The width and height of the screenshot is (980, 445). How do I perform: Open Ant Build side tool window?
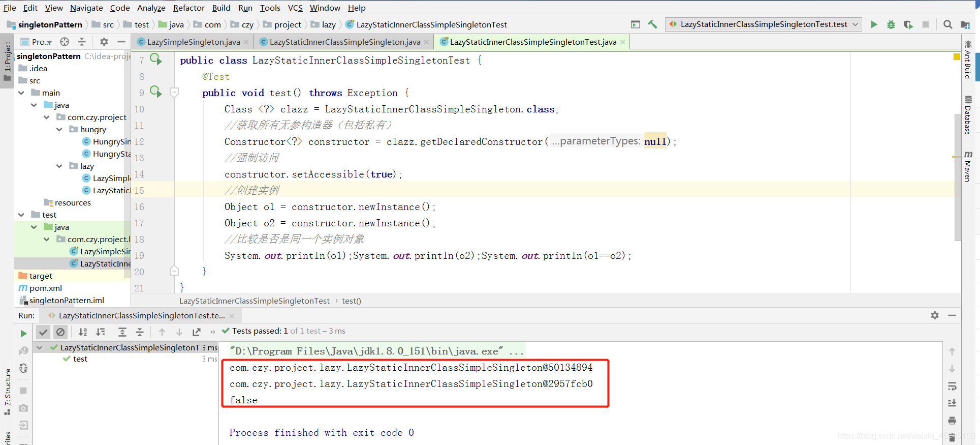coord(968,60)
